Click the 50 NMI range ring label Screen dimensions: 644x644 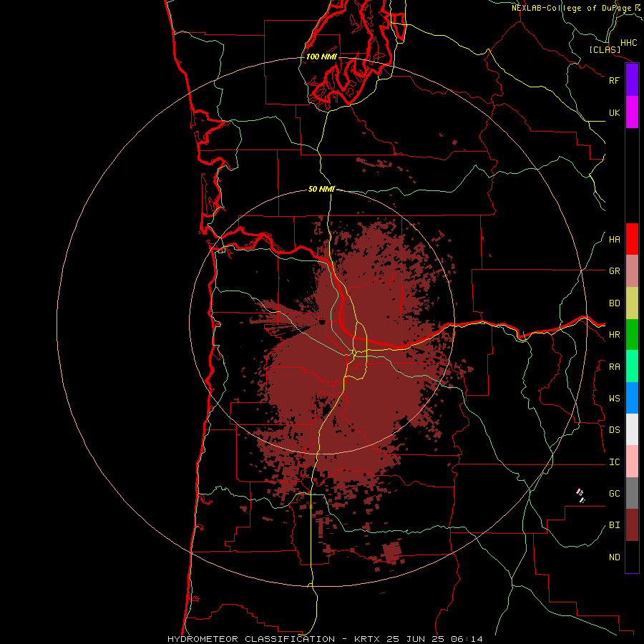321,189
